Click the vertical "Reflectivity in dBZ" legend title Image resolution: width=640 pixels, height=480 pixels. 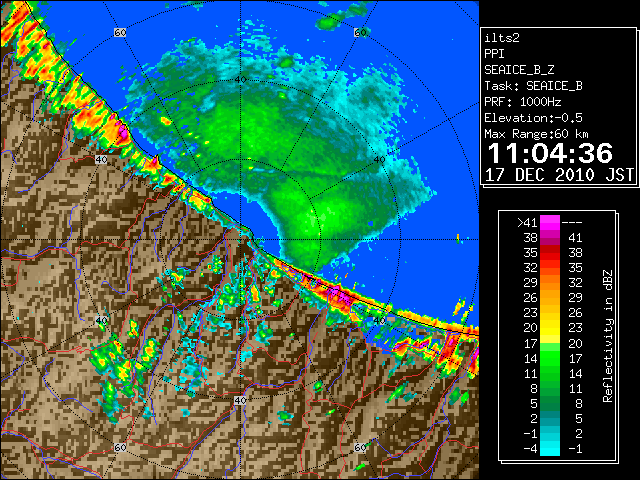608,336
